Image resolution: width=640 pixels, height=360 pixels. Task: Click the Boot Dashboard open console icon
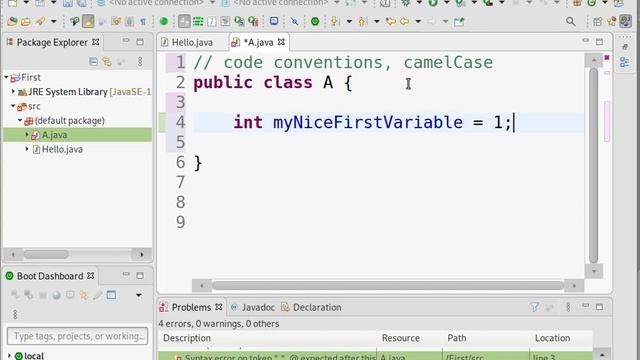coord(70,295)
